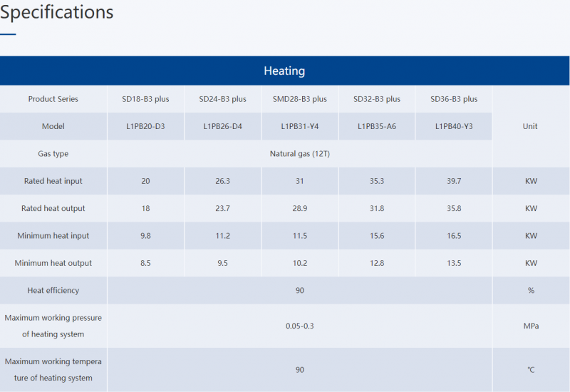
Task: Select model L1PB35-A6
Action: pyautogui.click(x=376, y=126)
